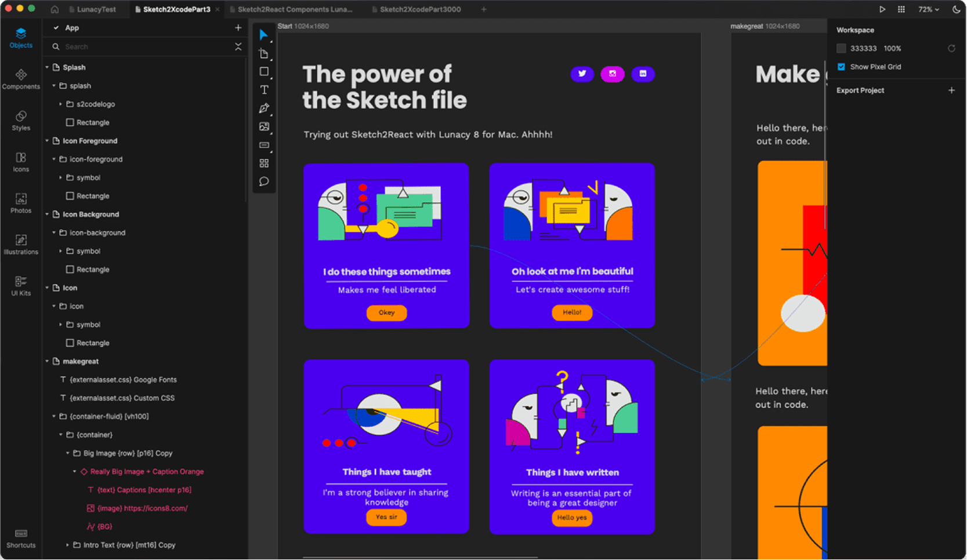This screenshot has height=560, width=967.
Task: Uncheck the Show Pixel Grid checkbox
Action: point(841,67)
